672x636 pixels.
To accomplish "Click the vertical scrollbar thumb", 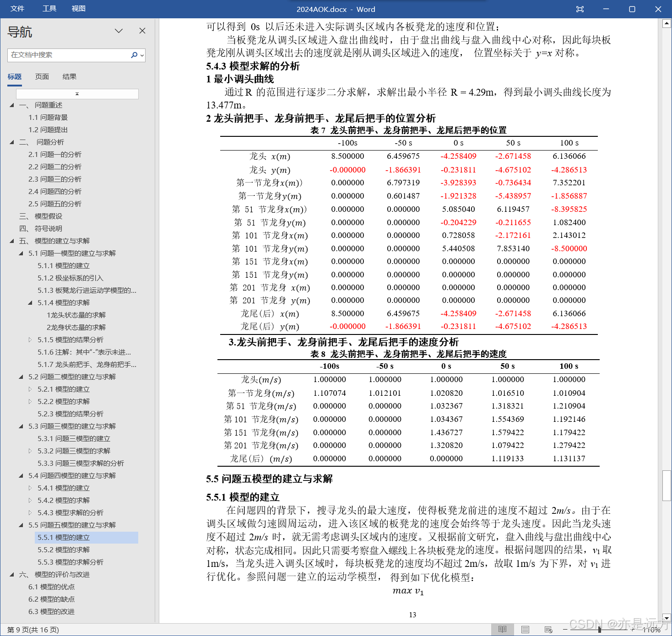I will click(667, 485).
